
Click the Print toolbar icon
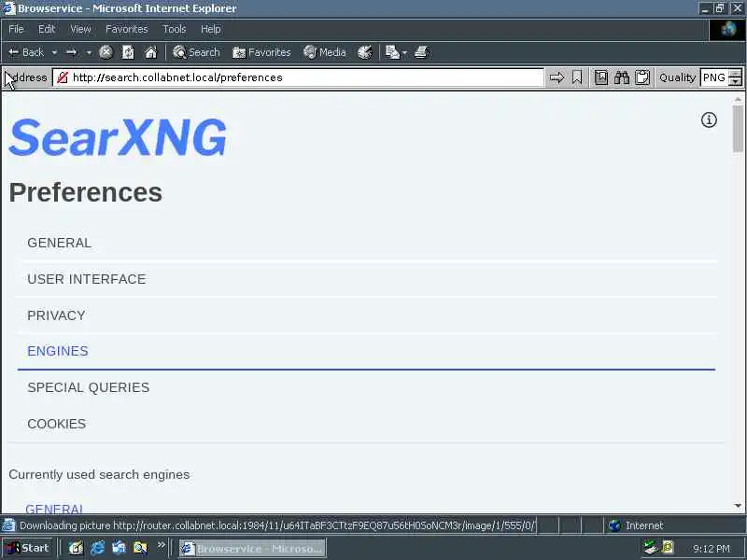(421, 52)
